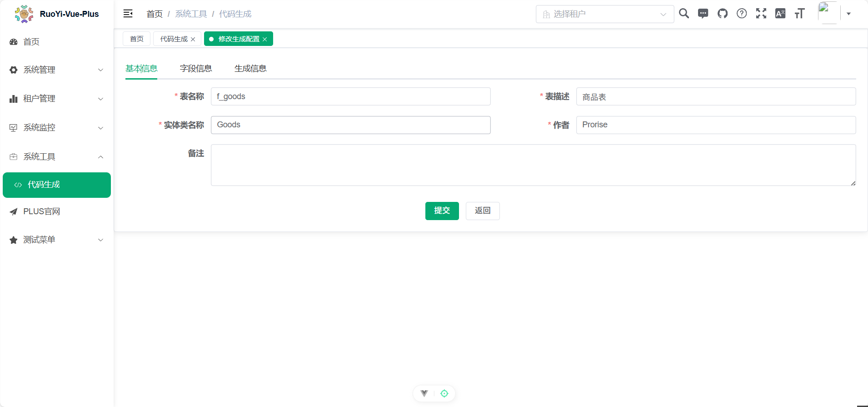The width and height of the screenshot is (868, 407).
Task: Expand the 系统监控 sidebar menu
Action: 57,128
